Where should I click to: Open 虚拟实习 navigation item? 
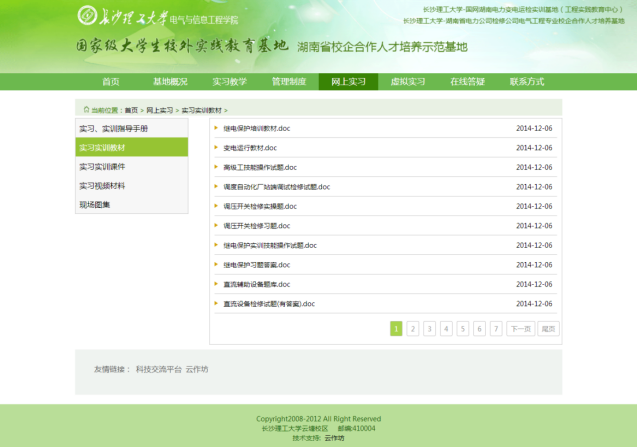pos(407,82)
